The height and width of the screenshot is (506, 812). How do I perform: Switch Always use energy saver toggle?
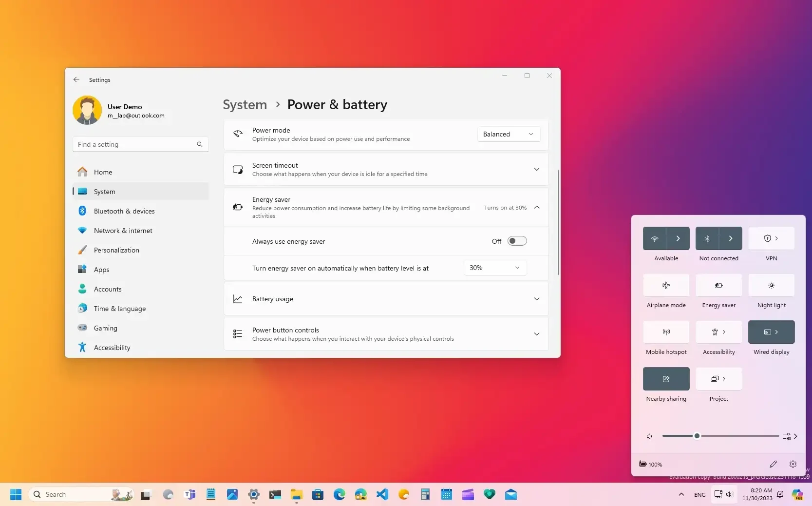pos(517,241)
